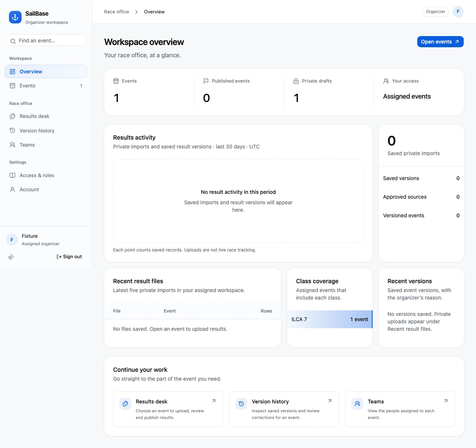
Task: Click the Versioned events row
Action: [x=421, y=215]
